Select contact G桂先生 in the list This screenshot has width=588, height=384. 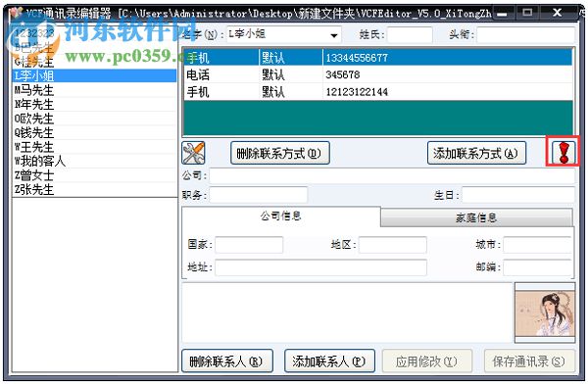coord(94,62)
